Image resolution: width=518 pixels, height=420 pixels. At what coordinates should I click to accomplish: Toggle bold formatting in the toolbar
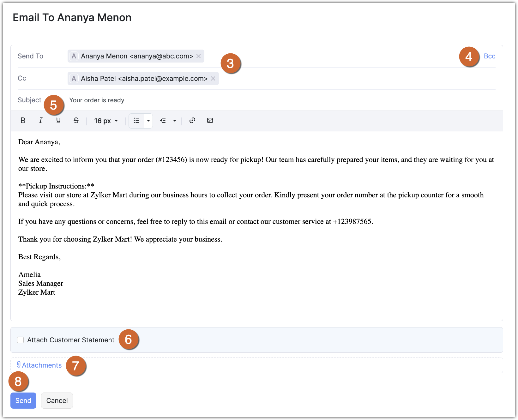23,121
